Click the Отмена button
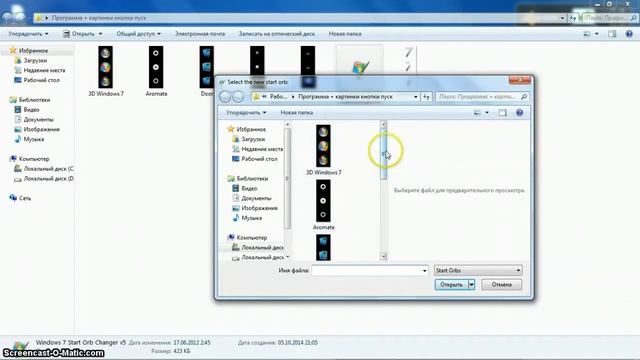This screenshot has width=640, height=360. (x=501, y=284)
